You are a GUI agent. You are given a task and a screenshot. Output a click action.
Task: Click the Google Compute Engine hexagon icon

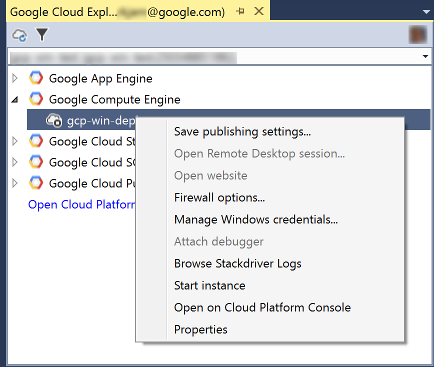36,99
